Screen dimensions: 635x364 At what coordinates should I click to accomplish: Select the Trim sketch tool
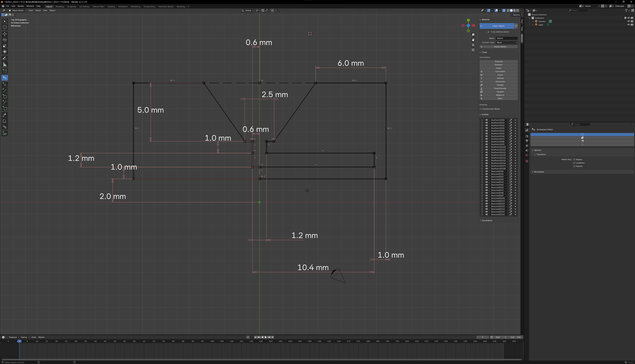point(5,115)
